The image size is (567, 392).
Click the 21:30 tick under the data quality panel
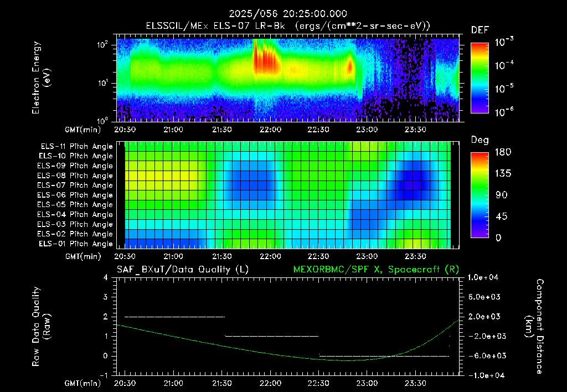point(221,383)
